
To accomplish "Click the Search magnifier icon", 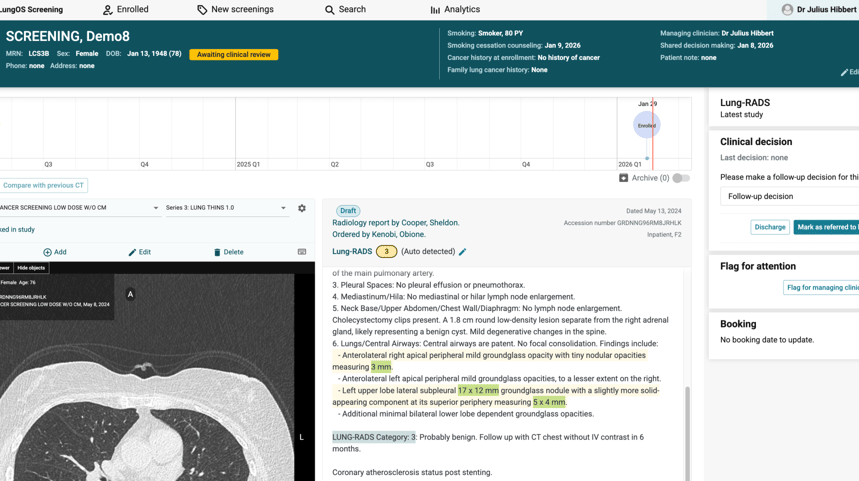I will (x=329, y=10).
